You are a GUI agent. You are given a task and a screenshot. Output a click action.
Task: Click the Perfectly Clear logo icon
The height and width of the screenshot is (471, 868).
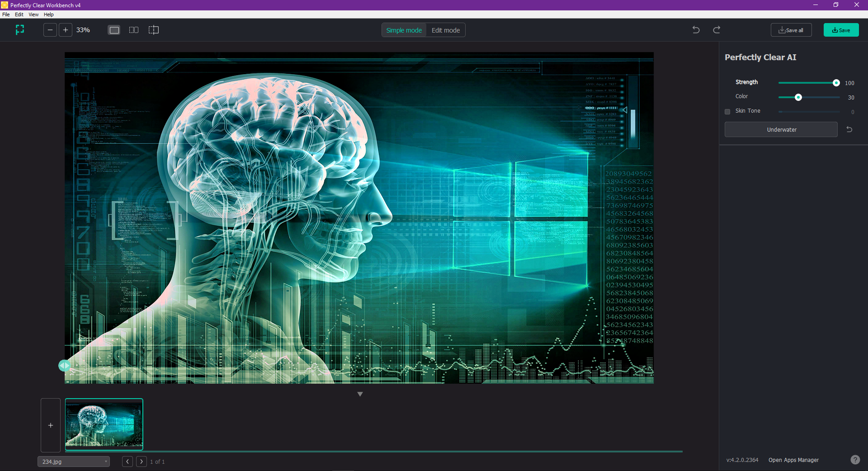(x=20, y=30)
